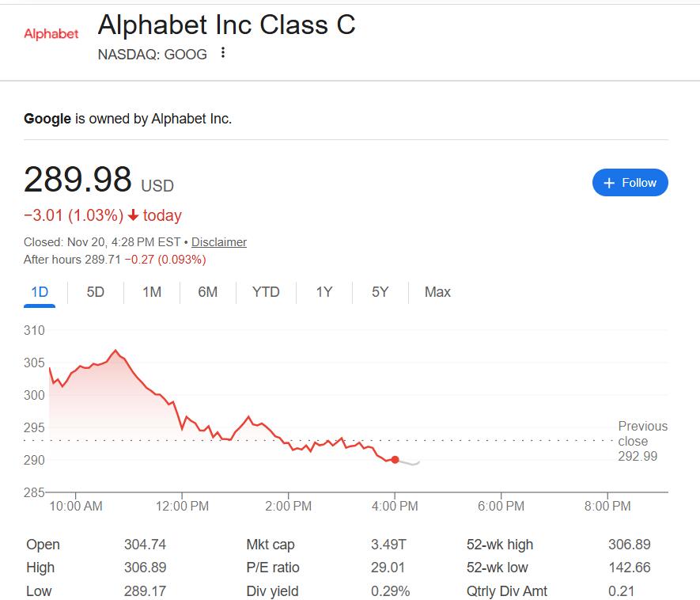Image resolution: width=700 pixels, height=600 pixels.
Task: Show the 6M chart range
Action: (208, 292)
